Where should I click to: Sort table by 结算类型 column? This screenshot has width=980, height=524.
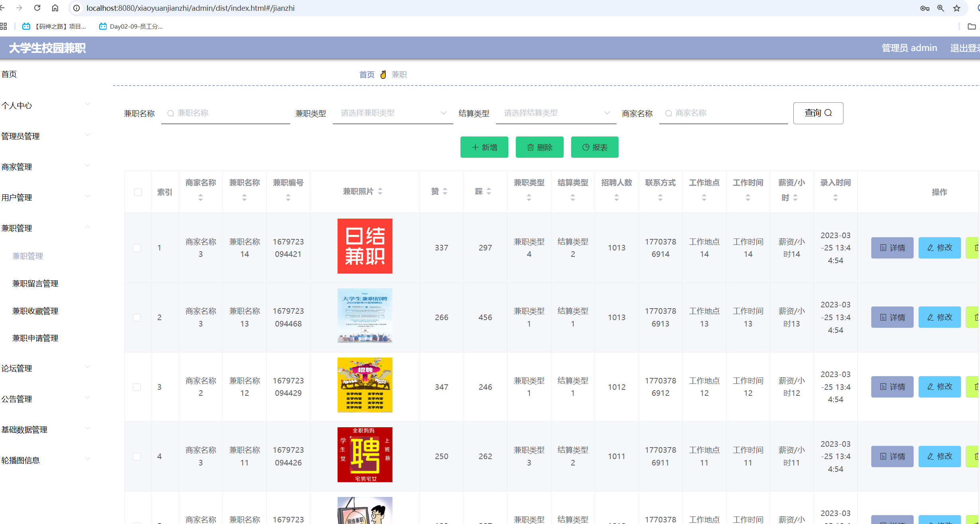pos(573,197)
